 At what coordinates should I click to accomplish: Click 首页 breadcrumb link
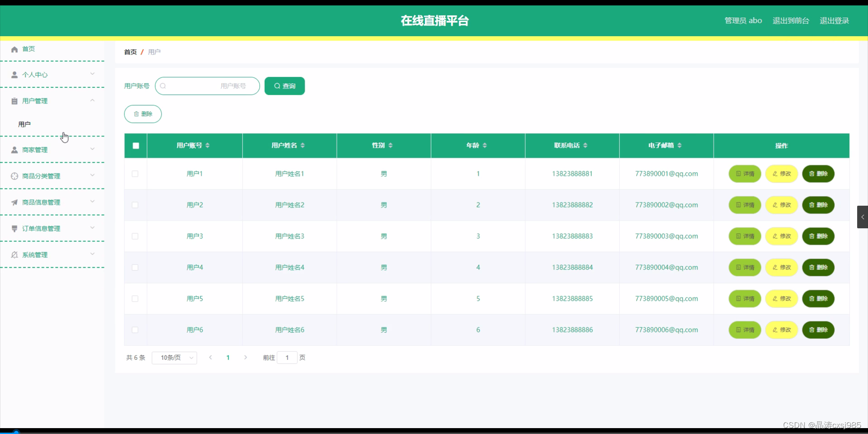[x=130, y=52]
